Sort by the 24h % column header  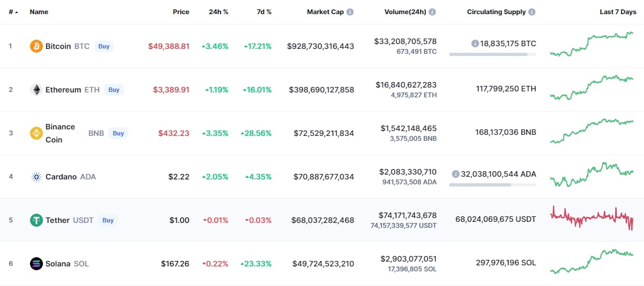tap(218, 12)
